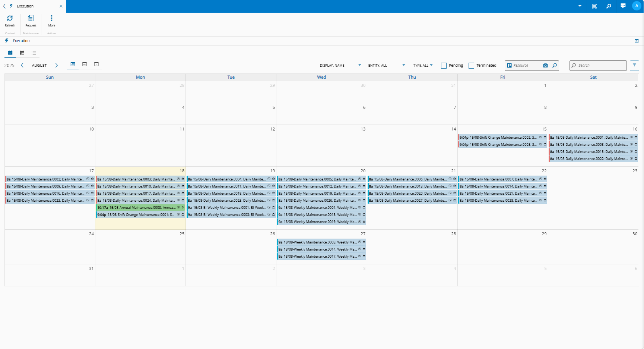Click the Refresh content button
The width and height of the screenshot is (644, 349).
(x=10, y=21)
